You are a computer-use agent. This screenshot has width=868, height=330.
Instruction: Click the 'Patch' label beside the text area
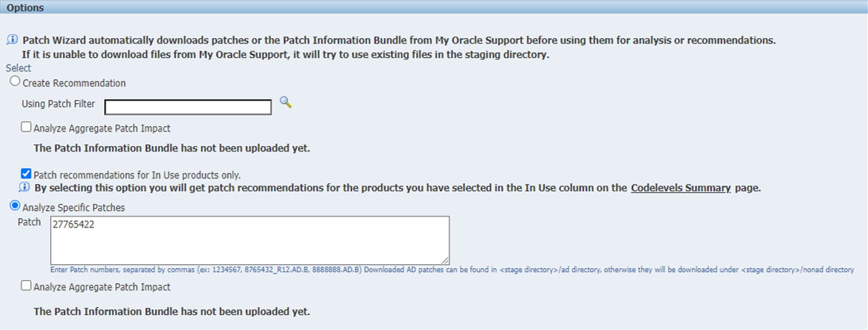point(29,221)
